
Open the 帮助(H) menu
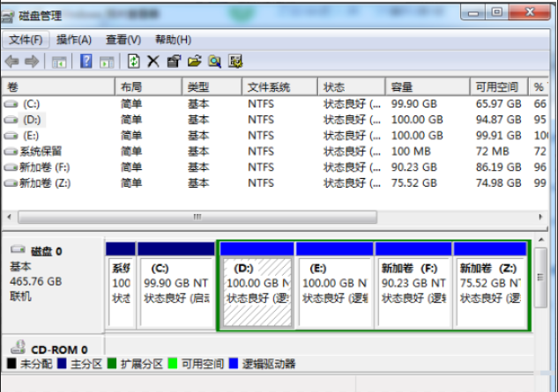pos(173,40)
